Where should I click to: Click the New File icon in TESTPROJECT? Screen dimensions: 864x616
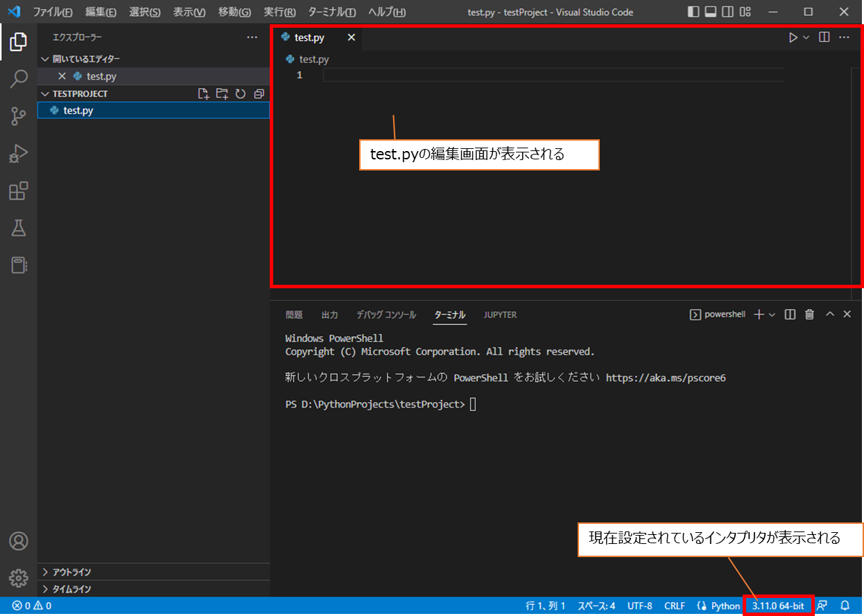(x=203, y=94)
